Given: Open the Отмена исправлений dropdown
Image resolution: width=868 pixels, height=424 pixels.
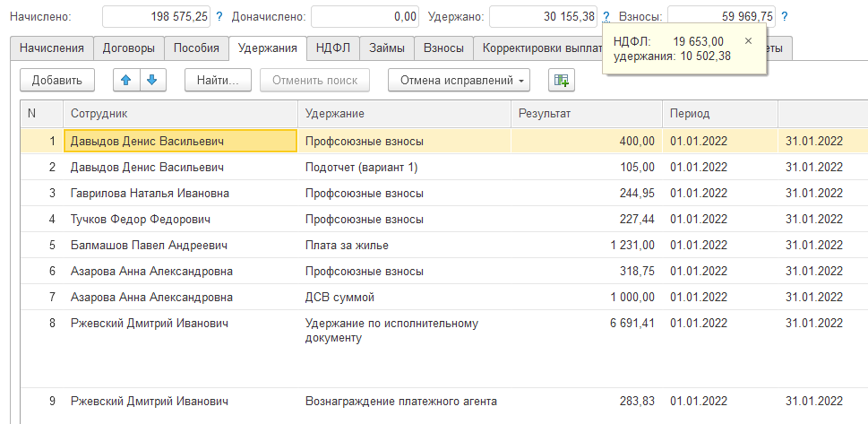Looking at the screenshot, I should point(459,81).
